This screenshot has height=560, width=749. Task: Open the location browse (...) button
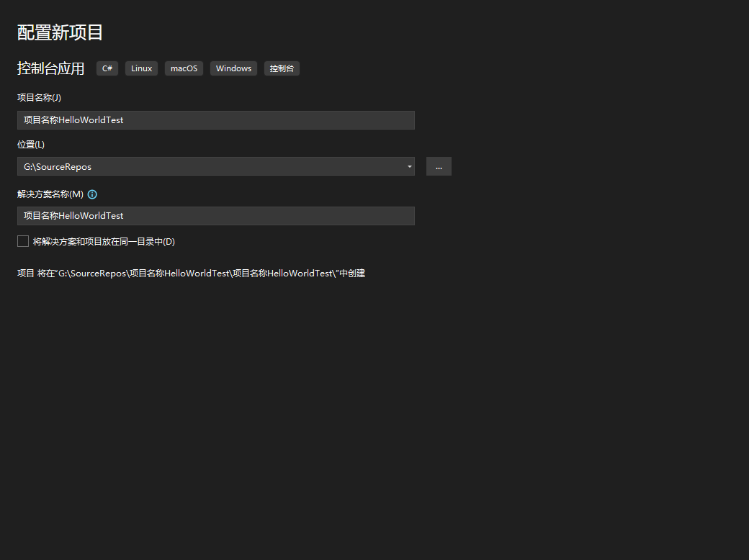[x=439, y=166]
